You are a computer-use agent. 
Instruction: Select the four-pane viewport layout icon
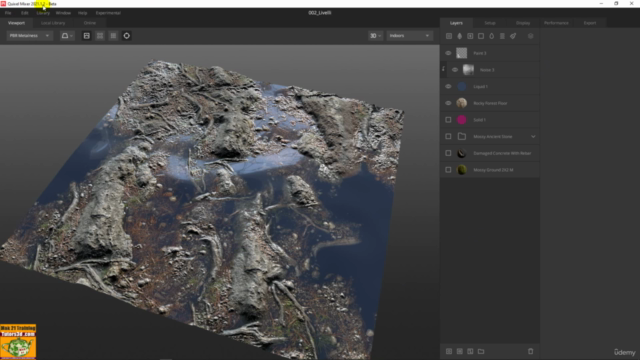pos(100,36)
